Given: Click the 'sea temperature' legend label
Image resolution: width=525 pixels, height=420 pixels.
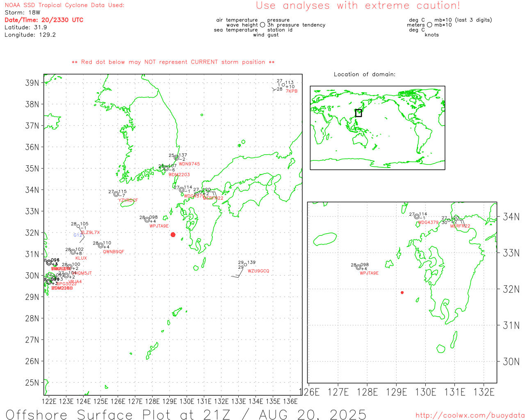Looking at the screenshot, I should point(236,30).
